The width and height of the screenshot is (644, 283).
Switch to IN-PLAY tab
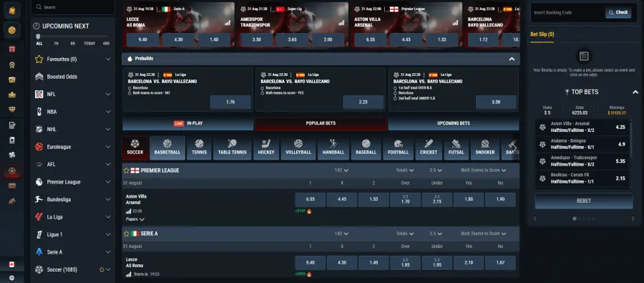click(187, 123)
